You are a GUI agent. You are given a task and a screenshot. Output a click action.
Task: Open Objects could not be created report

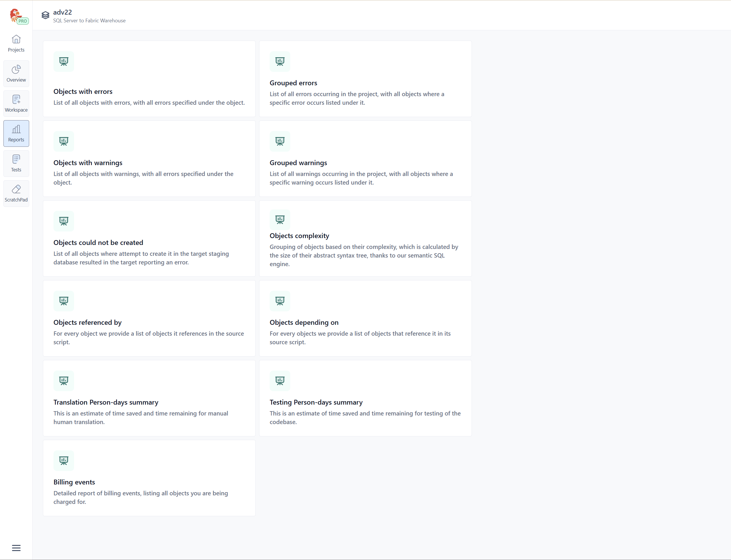(x=98, y=242)
